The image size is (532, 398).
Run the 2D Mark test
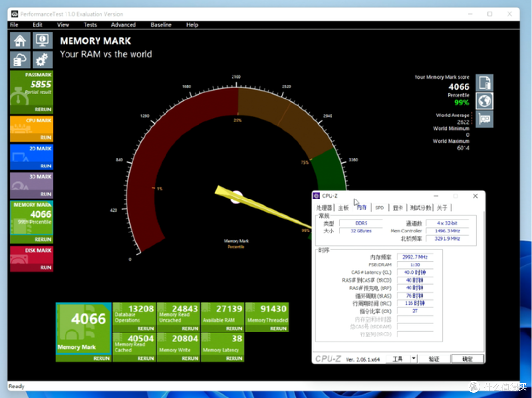coord(45,166)
